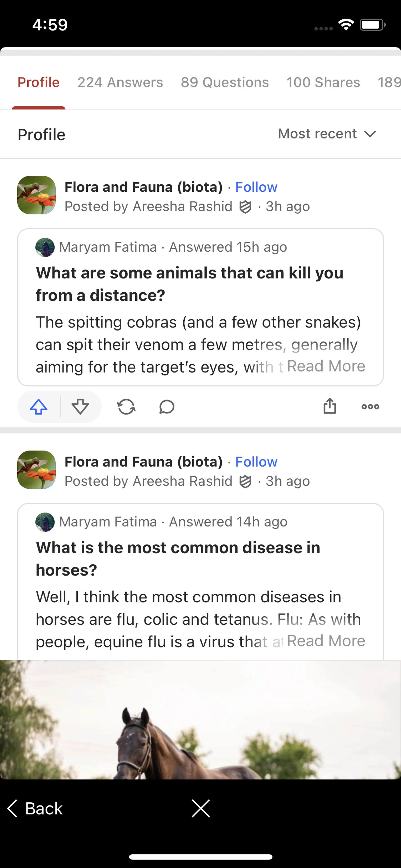
Task: Tap Maryam Fatima's avatar on horse answer
Action: [45, 522]
